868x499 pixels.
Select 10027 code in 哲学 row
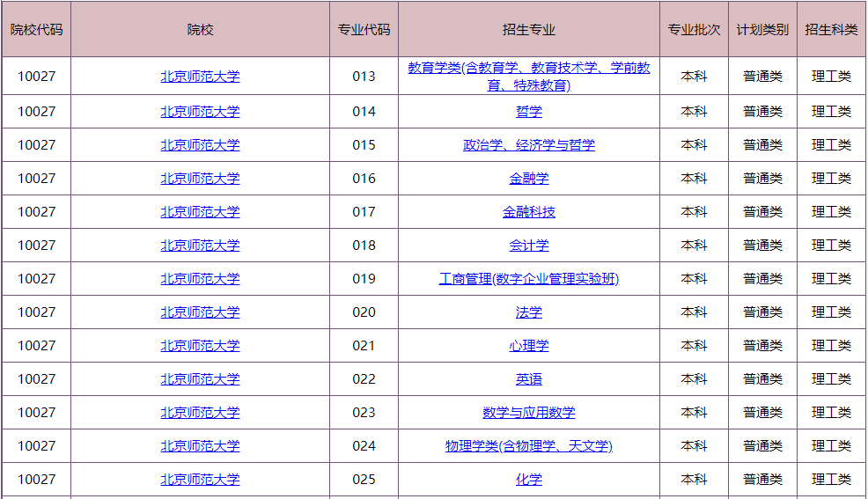tap(37, 112)
